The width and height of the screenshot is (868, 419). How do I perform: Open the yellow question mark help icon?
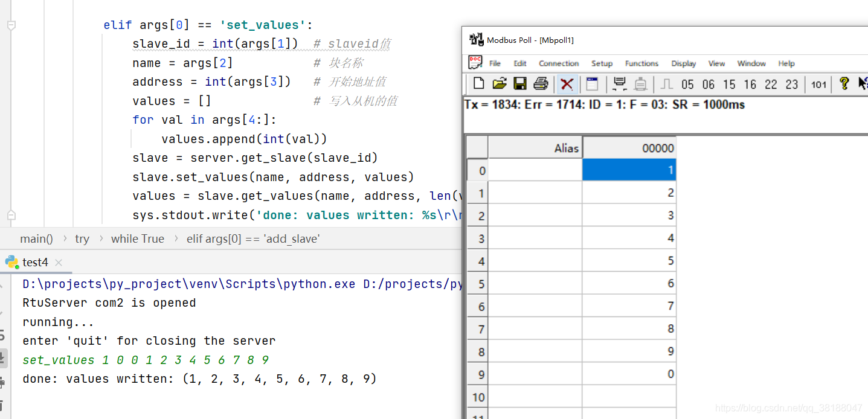click(844, 84)
